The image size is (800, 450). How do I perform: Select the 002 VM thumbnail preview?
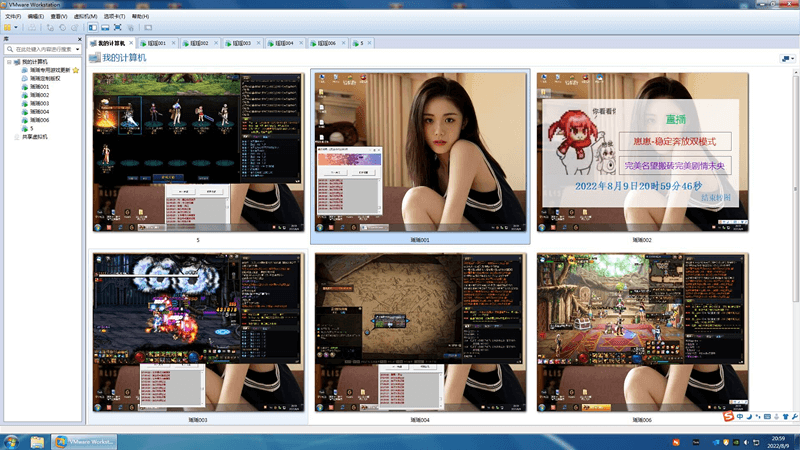point(642,152)
